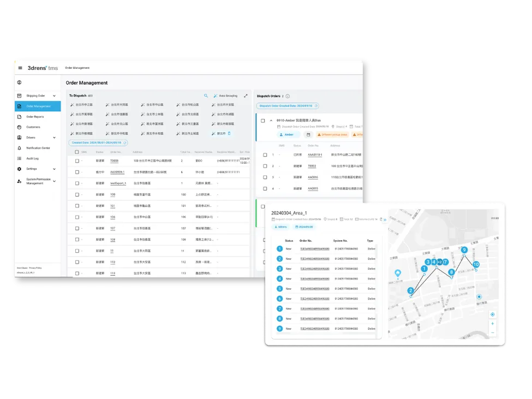Zoom out the map with minus
This screenshot has width=532, height=399.
[x=492, y=332]
